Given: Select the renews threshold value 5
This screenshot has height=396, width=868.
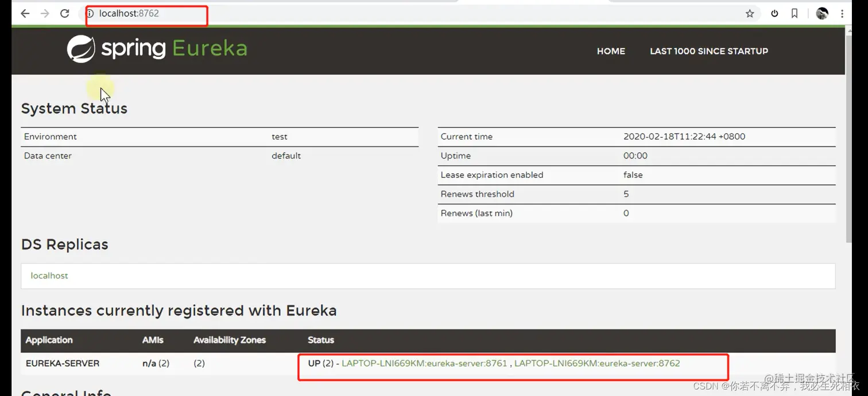Looking at the screenshot, I should [626, 194].
